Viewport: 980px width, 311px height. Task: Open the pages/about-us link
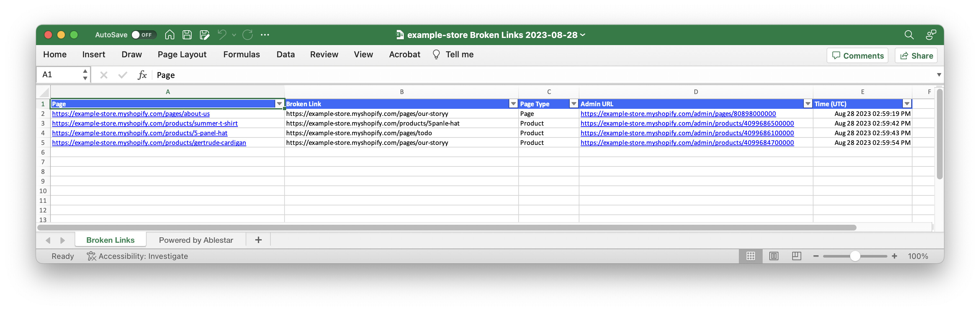point(131,114)
